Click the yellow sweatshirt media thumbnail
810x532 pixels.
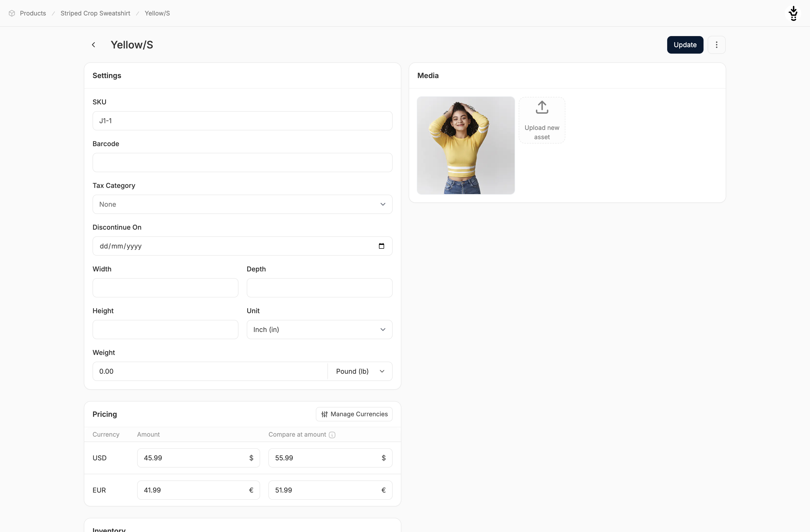(466, 145)
